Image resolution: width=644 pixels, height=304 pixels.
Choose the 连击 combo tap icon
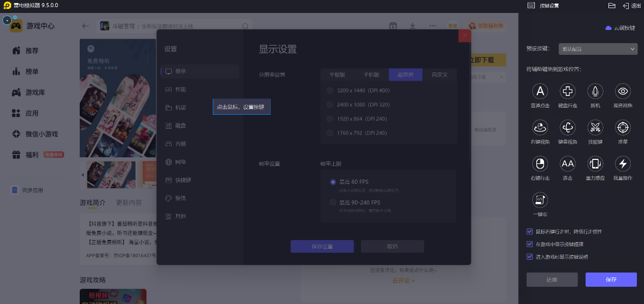(567, 163)
